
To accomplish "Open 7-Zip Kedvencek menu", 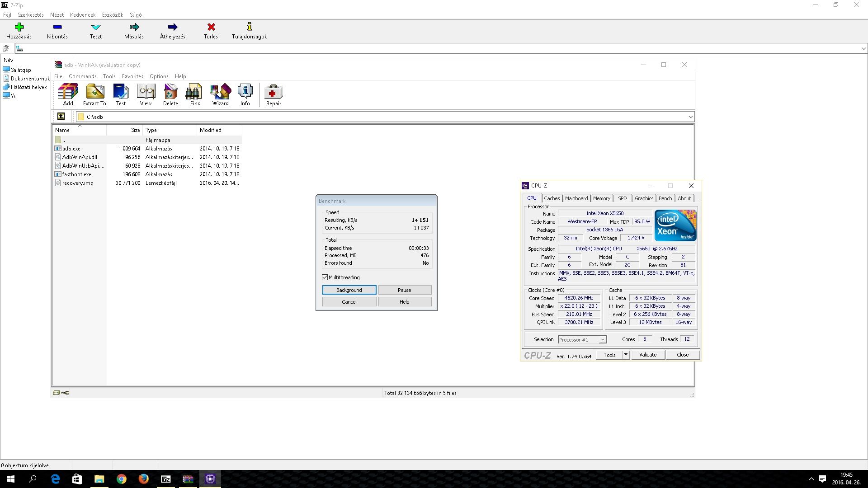I will point(83,15).
